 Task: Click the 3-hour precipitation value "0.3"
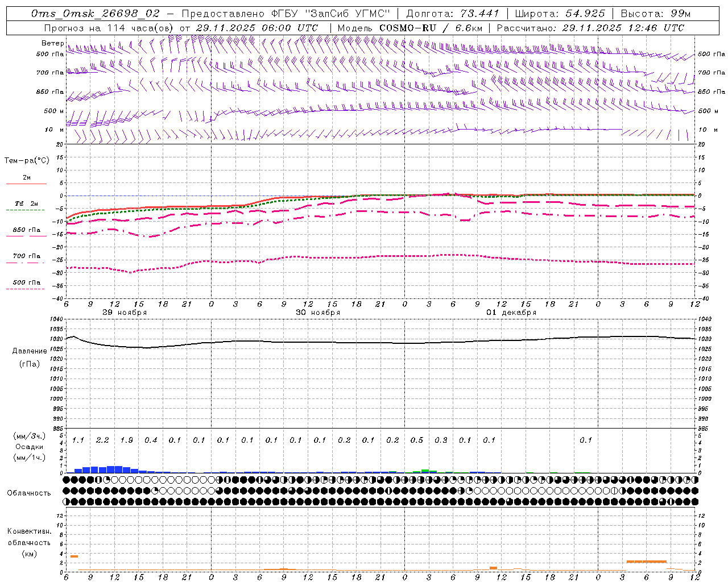point(441,440)
